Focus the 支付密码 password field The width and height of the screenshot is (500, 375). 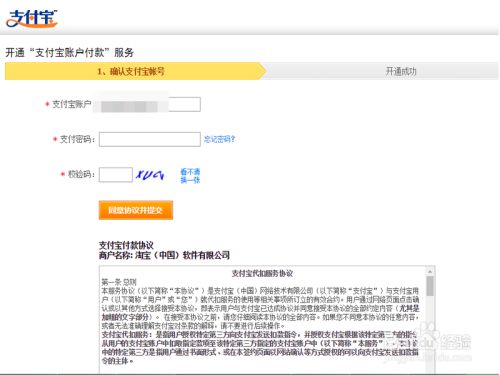click(x=150, y=139)
